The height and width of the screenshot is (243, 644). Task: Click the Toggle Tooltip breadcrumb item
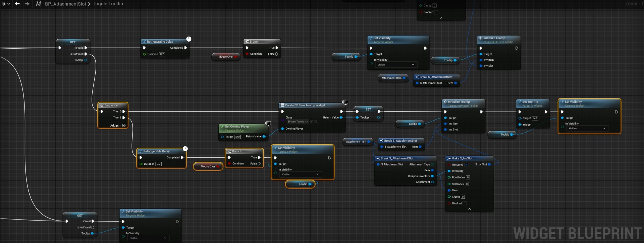click(x=108, y=4)
